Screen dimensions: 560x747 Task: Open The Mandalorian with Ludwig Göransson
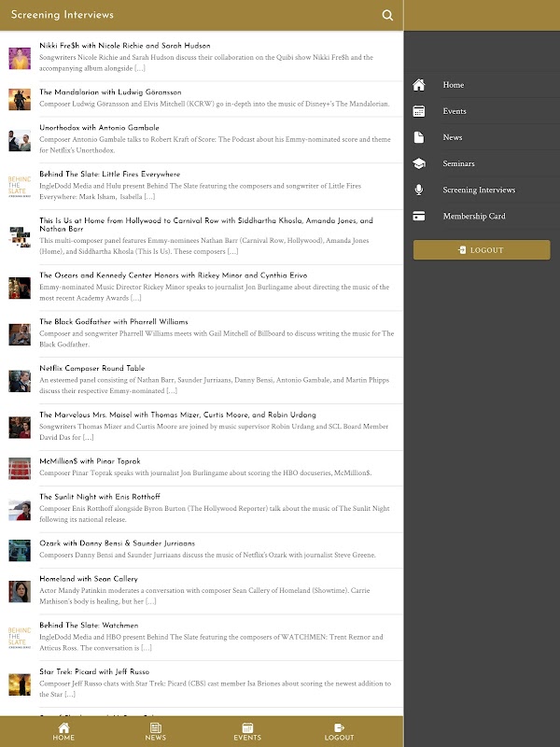pos(202,98)
